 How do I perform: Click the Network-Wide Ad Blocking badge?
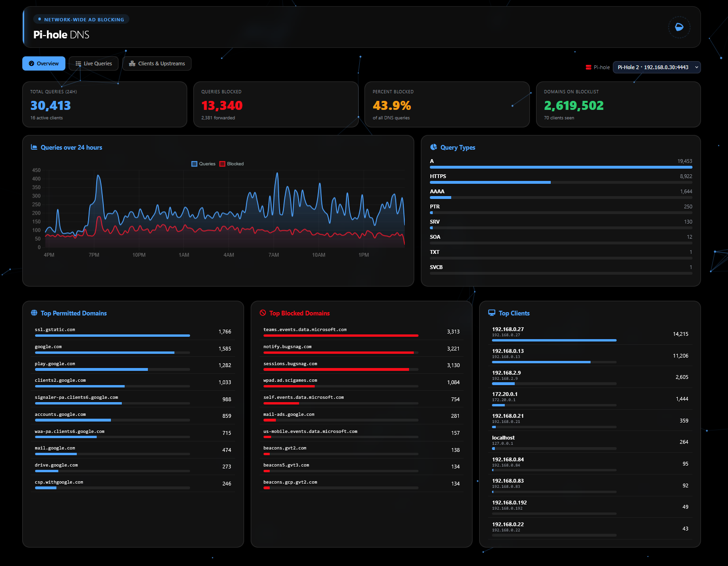[x=81, y=19]
